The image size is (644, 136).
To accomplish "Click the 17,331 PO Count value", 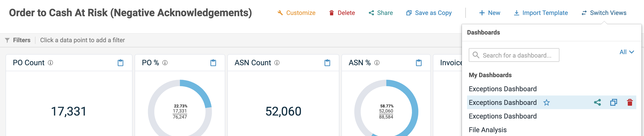I will click(x=69, y=111).
